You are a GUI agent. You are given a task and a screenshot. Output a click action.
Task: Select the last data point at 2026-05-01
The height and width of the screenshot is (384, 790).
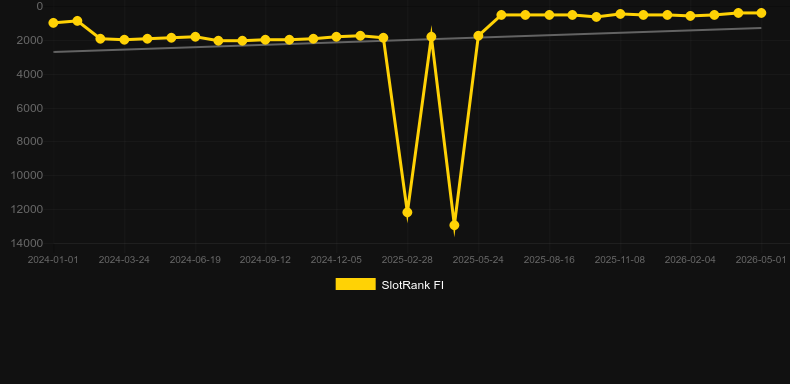click(x=761, y=13)
